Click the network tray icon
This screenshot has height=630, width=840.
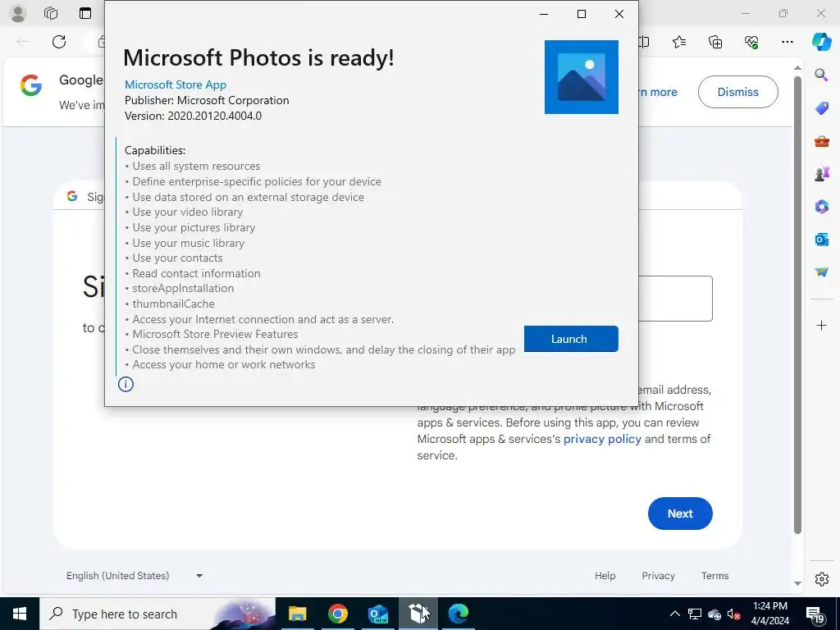[695, 614]
